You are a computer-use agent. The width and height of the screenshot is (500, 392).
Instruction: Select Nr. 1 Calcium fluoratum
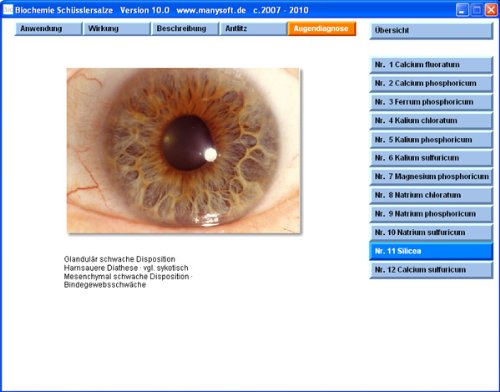431,65
